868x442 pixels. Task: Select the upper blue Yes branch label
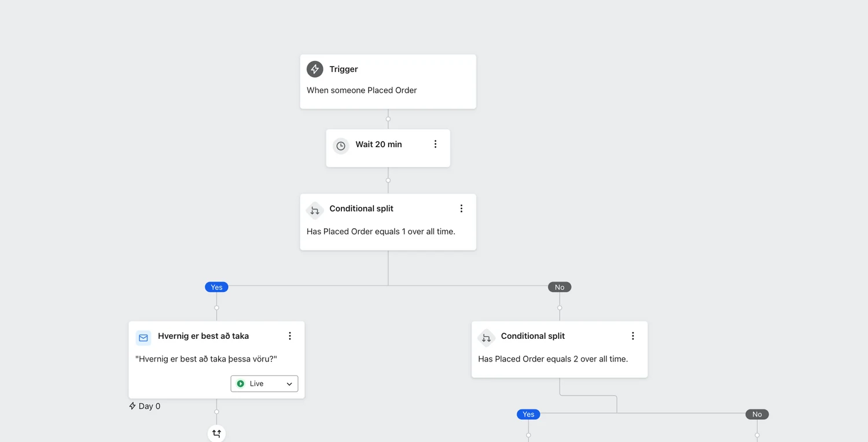coord(216,287)
